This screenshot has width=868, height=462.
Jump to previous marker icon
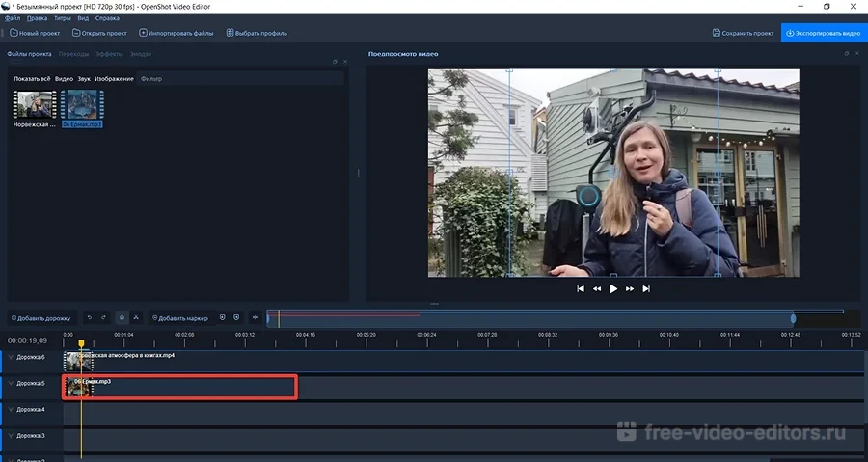[222, 317]
